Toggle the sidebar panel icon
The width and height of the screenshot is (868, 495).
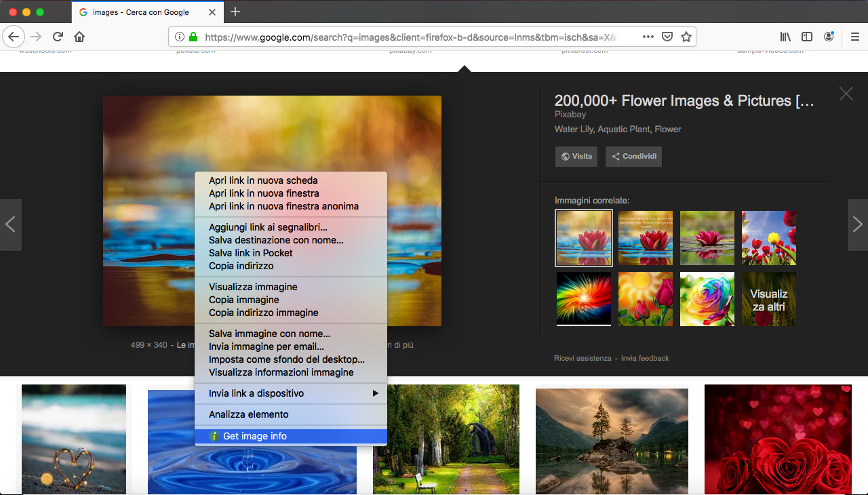[807, 37]
